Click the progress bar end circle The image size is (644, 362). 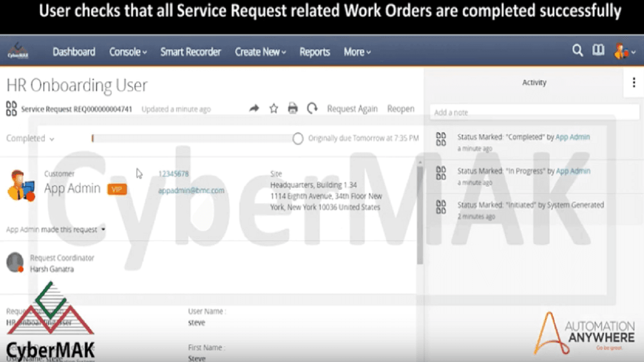point(298,139)
